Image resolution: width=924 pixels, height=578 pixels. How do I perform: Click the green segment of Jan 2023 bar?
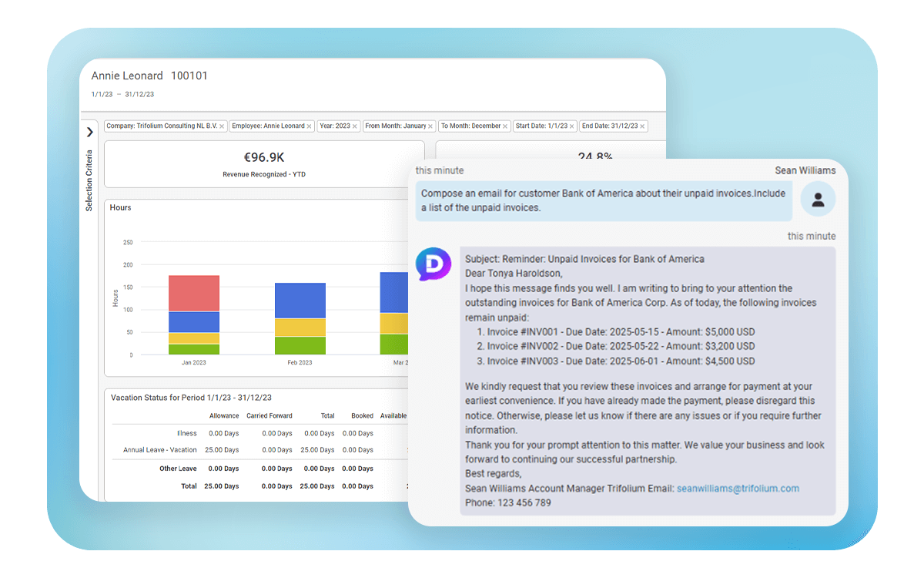pyautogui.click(x=194, y=349)
